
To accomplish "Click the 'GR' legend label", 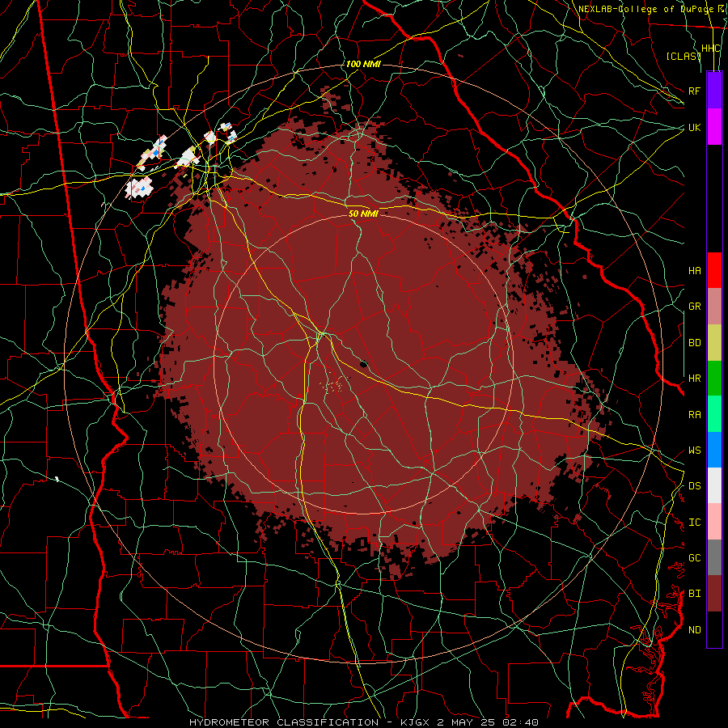I will 695,307.
